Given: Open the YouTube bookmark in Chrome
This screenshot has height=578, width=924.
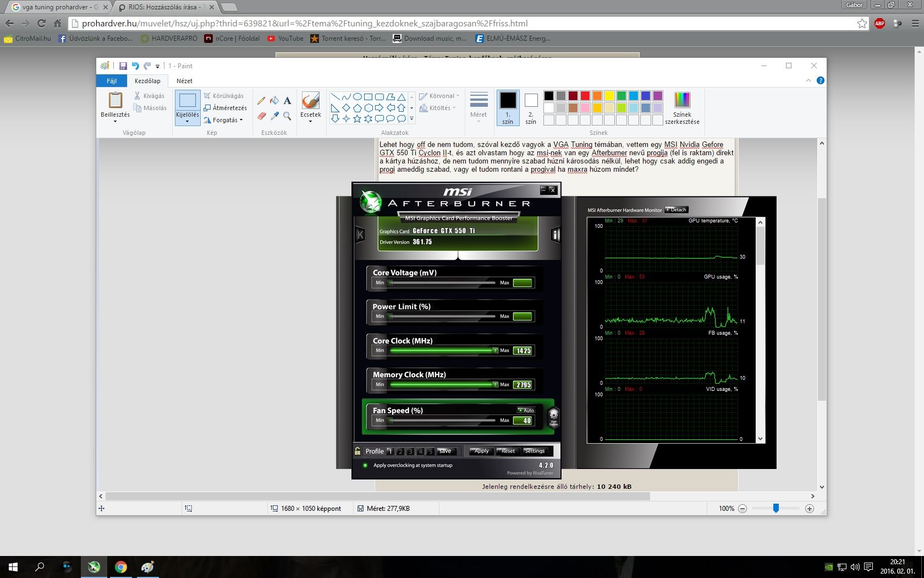Looking at the screenshot, I should [x=285, y=39].
